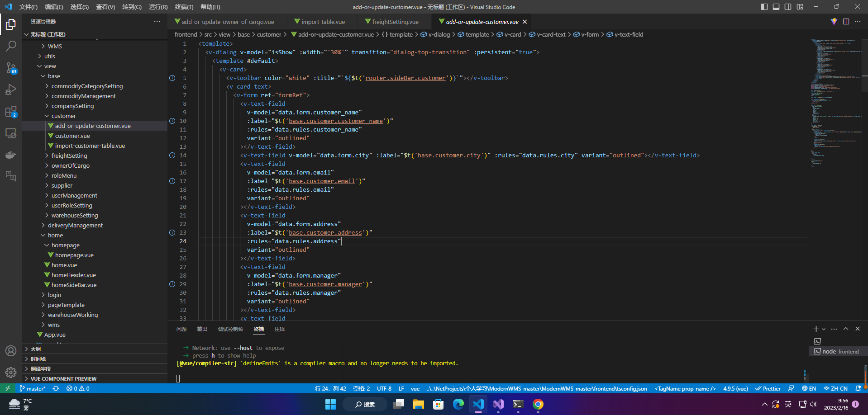Click Prettier status bar item
868x415 pixels.
(768, 388)
